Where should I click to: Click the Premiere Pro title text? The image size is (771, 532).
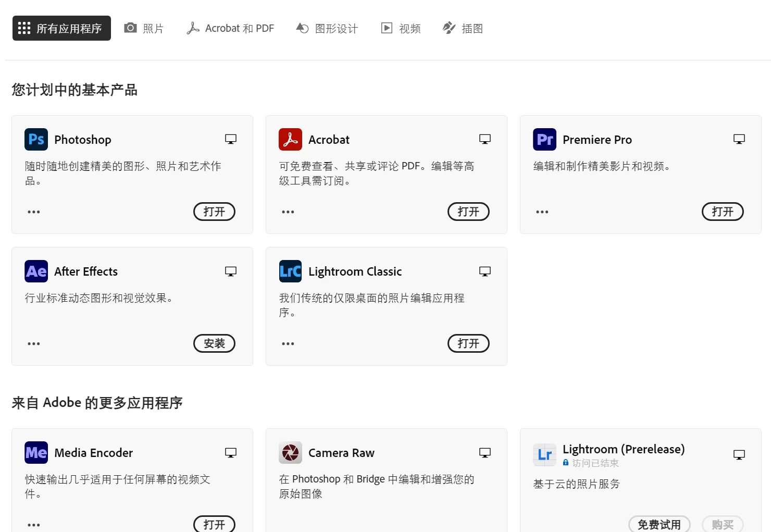[597, 140]
